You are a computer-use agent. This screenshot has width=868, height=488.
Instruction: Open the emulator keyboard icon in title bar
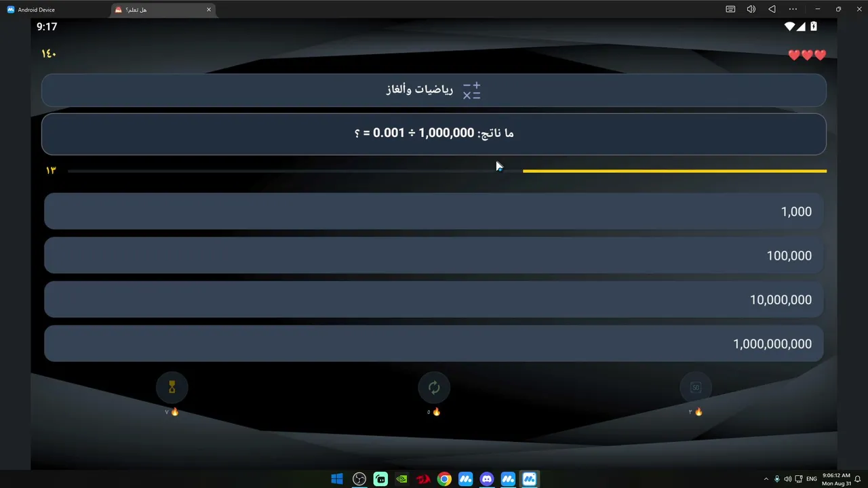click(730, 9)
